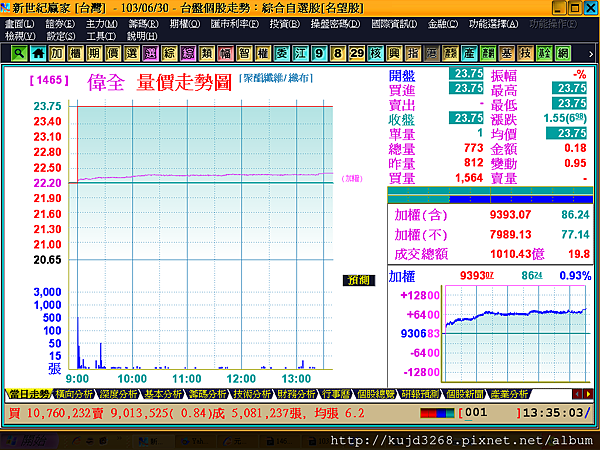Open the 設定(S) menu
Viewport: 600px width, 450px height.
point(61,36)
